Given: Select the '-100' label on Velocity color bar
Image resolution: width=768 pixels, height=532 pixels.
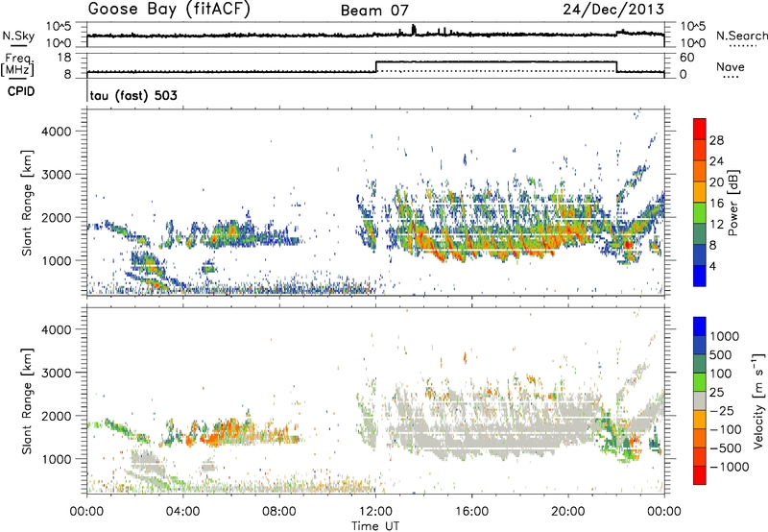Looking at the screenshot, I should pos(726,429).
